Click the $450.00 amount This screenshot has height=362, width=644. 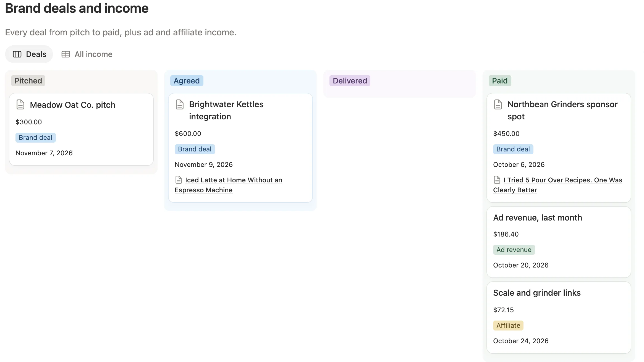tap(506, 134)
